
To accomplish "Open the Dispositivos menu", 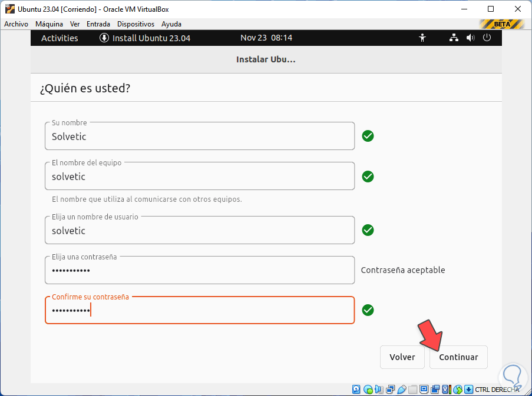I will click(136, 24).
